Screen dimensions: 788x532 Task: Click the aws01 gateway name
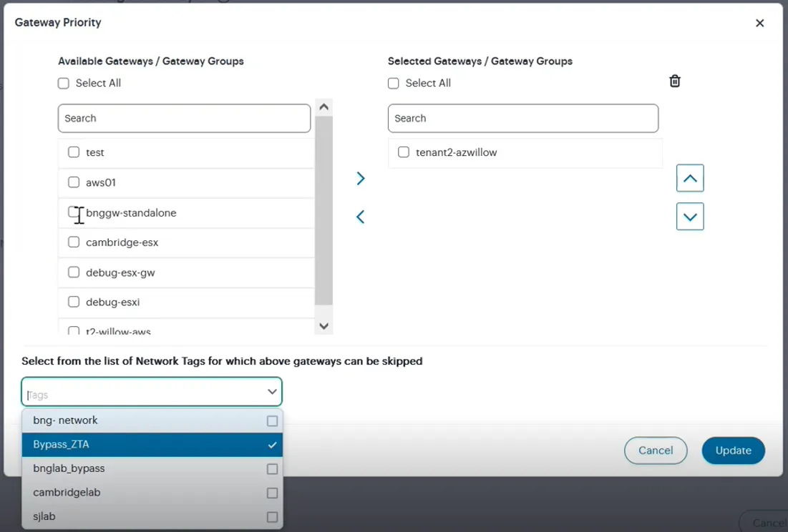tap(101, 182)
